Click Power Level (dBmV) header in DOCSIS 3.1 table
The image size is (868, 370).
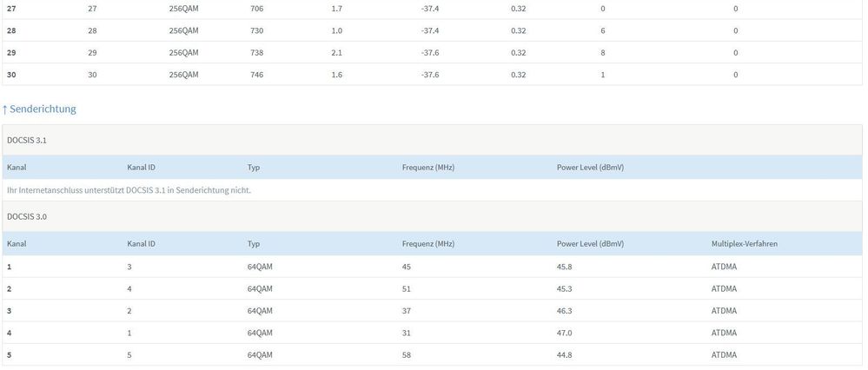[590, 168]
